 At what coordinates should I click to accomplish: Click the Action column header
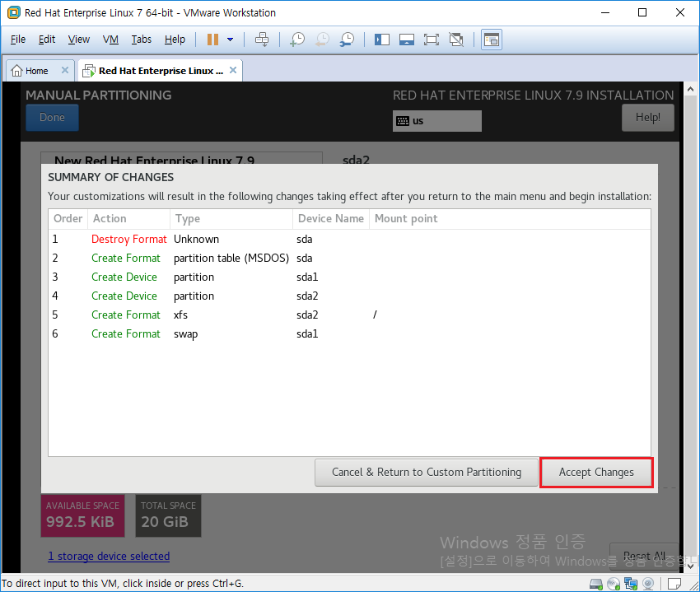pos(129,219)
